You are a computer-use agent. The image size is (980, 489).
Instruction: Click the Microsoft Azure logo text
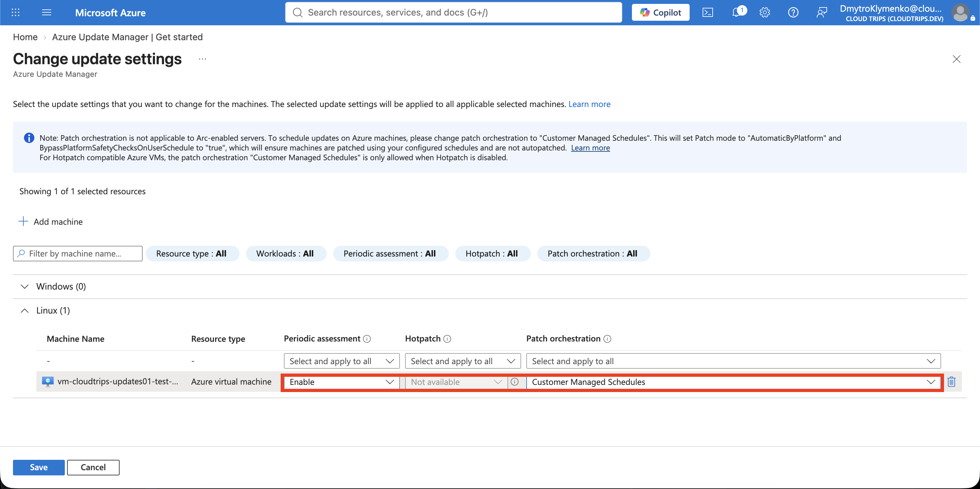point(110,13)
